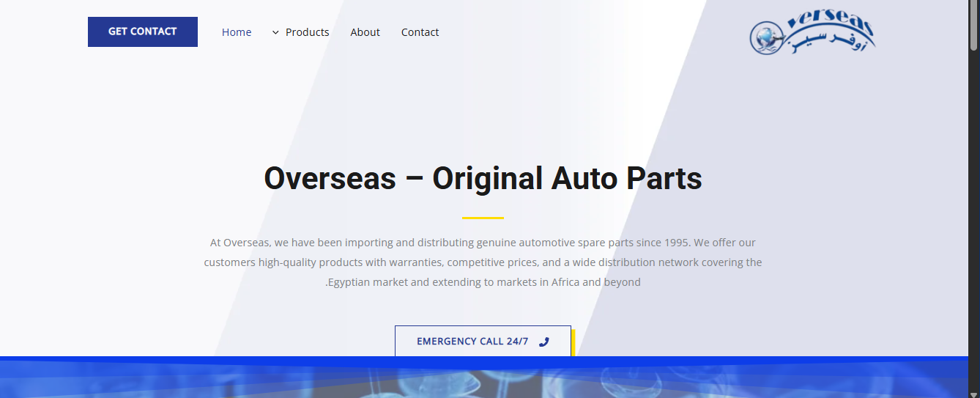
Task: Click the phone icon on the emergency button
Action: 543,342
